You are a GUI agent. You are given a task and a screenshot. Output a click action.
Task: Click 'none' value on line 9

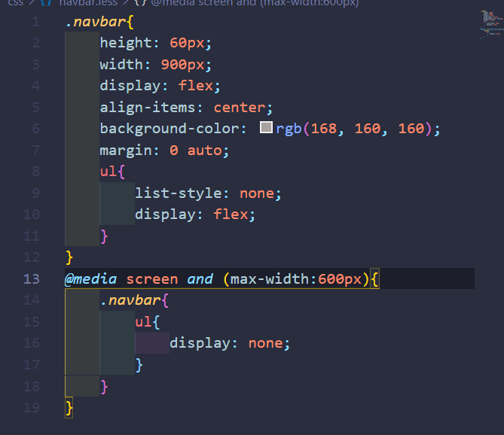tap(257, 193)
